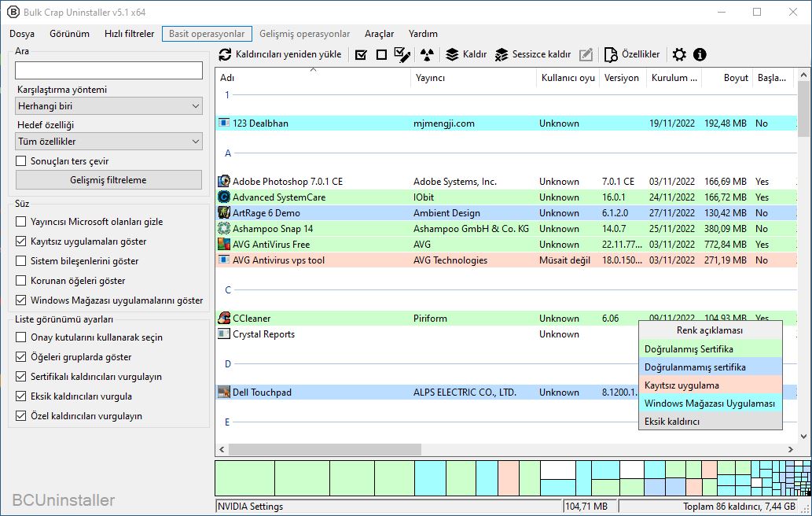Click Gelişmiş filtreleme button
The height and width of the screenshot is (516, 812).
pos(108,180)
